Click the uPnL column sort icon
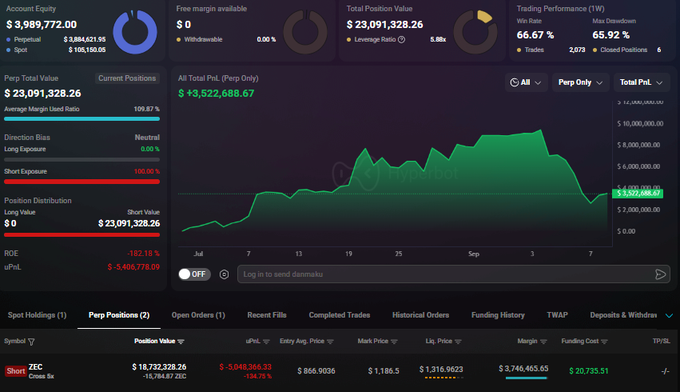The image size is (680, 392). tap(266, 341)
